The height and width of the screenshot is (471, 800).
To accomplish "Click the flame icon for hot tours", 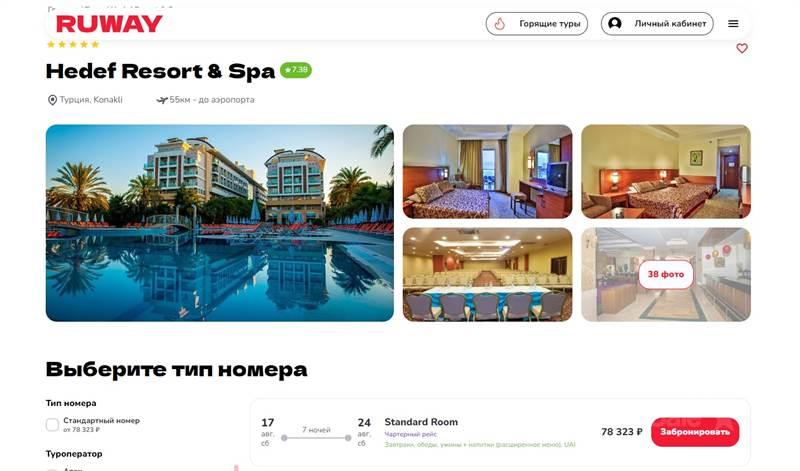I will pyautogui.click(x=500, y=24).
